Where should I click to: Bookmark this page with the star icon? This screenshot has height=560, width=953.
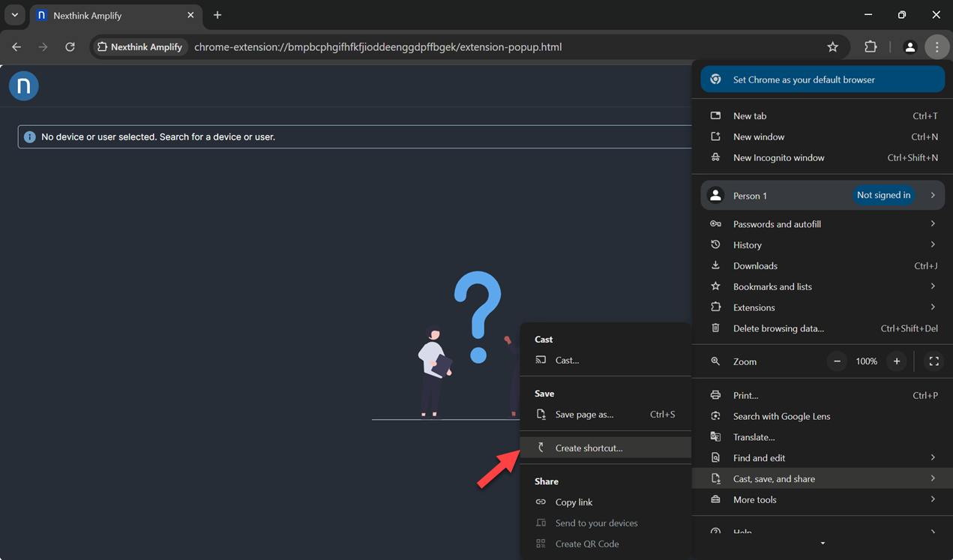pos(832,47)
